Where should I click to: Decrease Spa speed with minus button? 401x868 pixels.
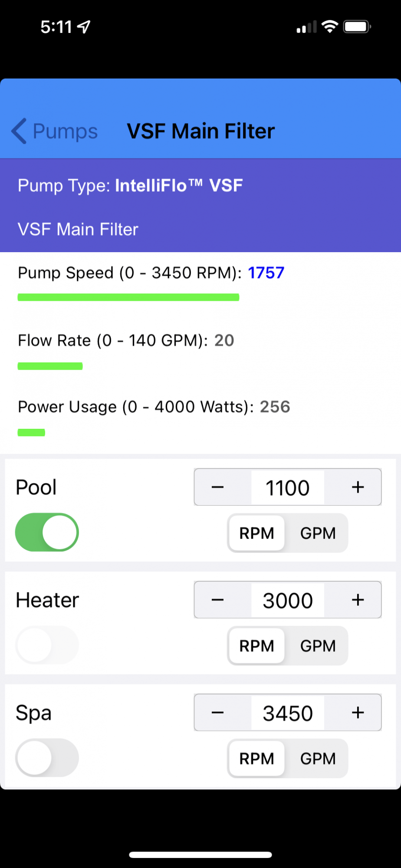(218, 713)
